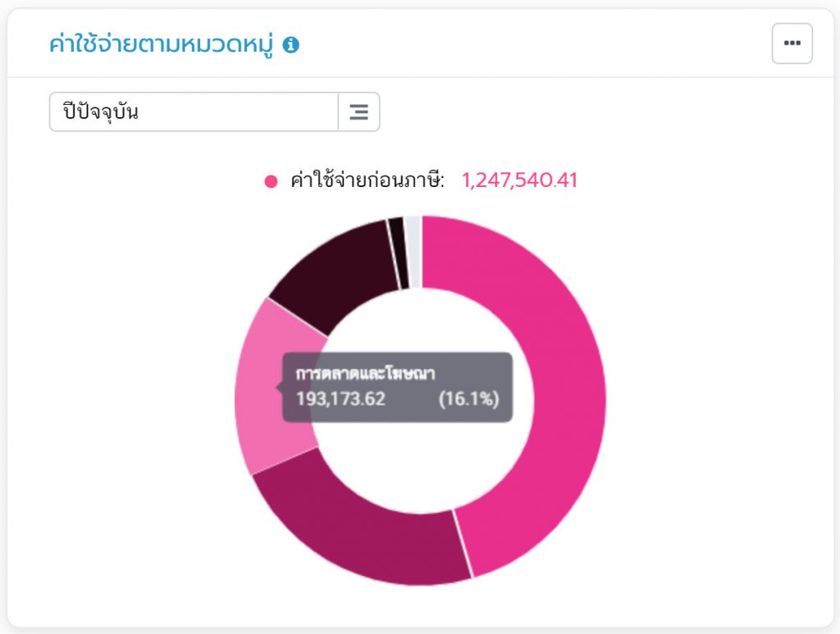Select the thin black donut sliver

(x=398, y=253)
